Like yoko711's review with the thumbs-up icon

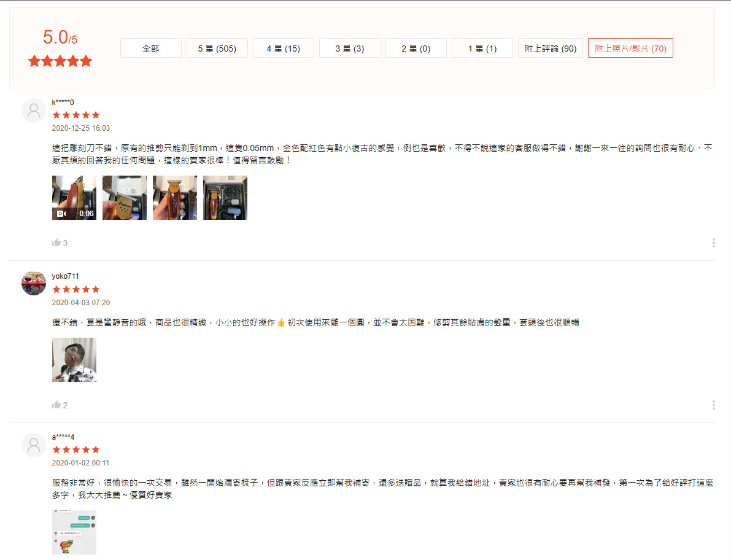56,405
